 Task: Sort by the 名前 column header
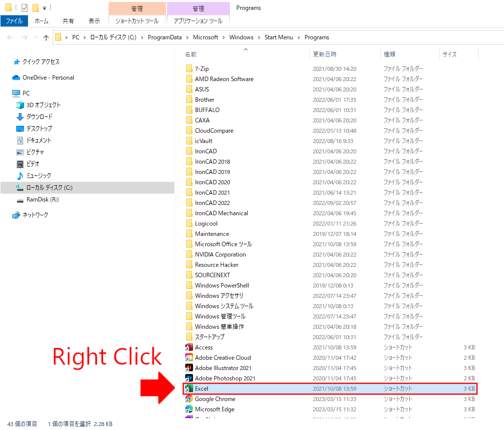pos(191,55)
